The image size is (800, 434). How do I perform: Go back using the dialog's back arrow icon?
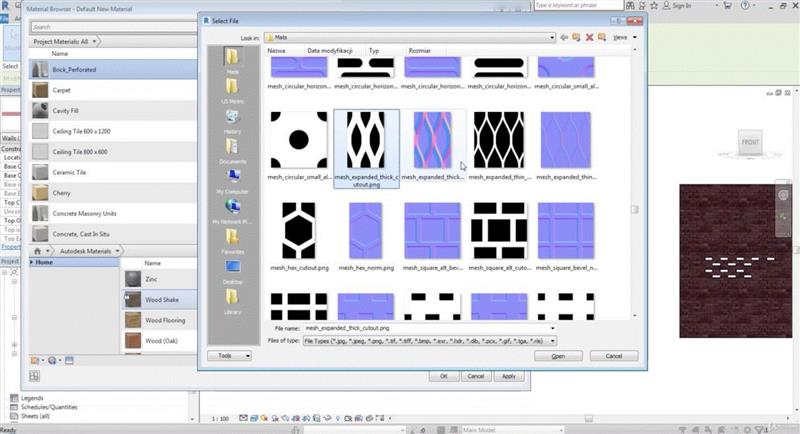pos(564,37)
